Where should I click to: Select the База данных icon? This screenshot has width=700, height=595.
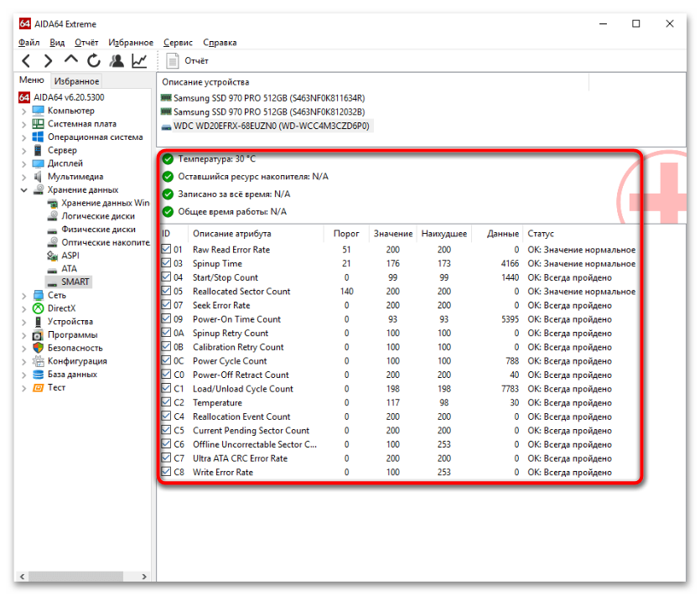click(x=38, y=375)
